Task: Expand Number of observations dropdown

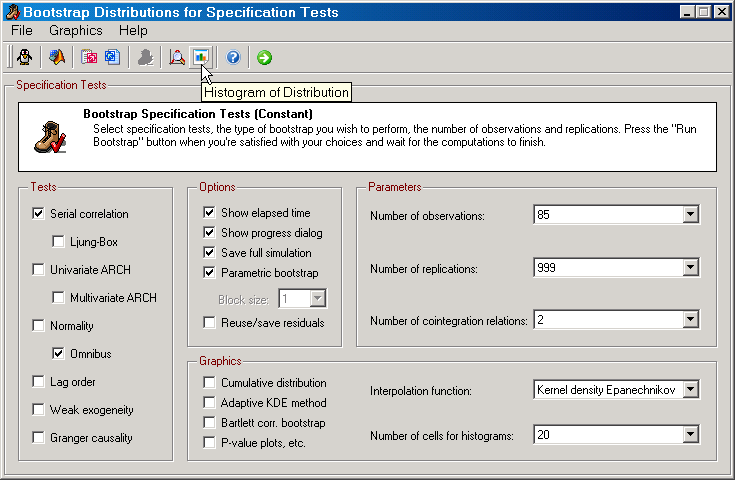Action: (690, 215)
